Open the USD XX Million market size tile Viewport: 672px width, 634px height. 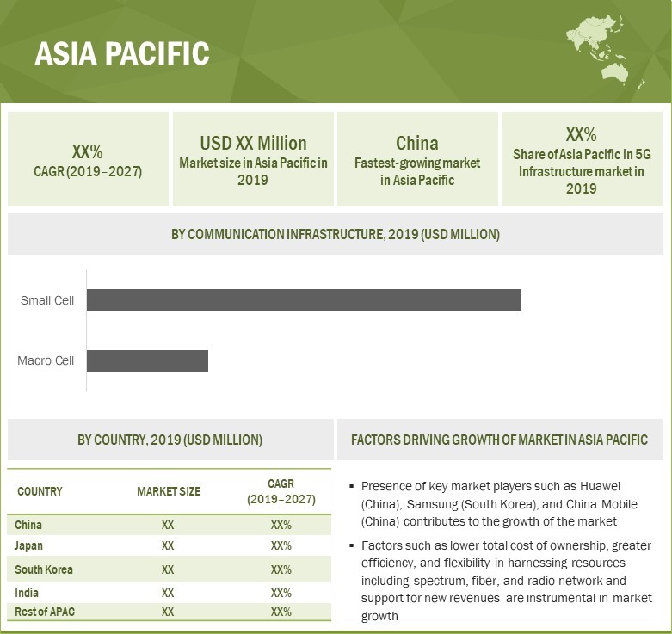[x=253, y=160]
